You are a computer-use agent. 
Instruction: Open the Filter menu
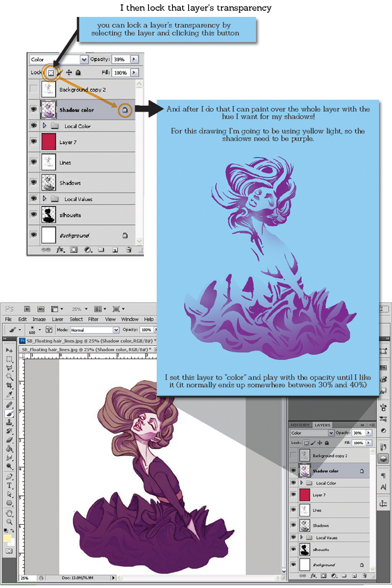[x=94, y=319]
